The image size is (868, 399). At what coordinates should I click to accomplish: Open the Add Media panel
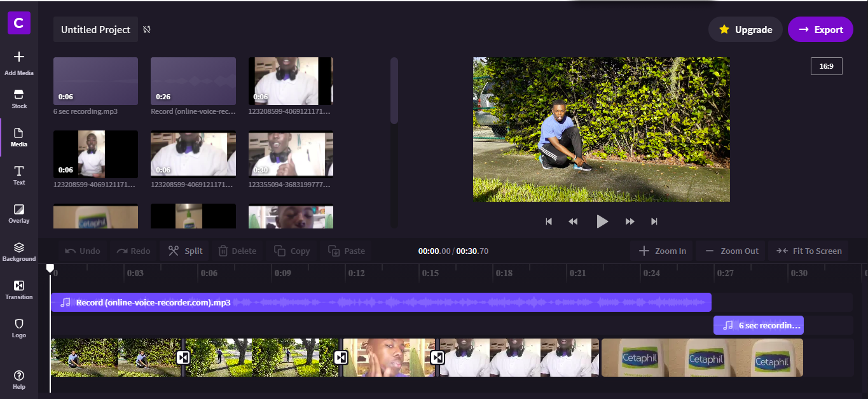19,63
